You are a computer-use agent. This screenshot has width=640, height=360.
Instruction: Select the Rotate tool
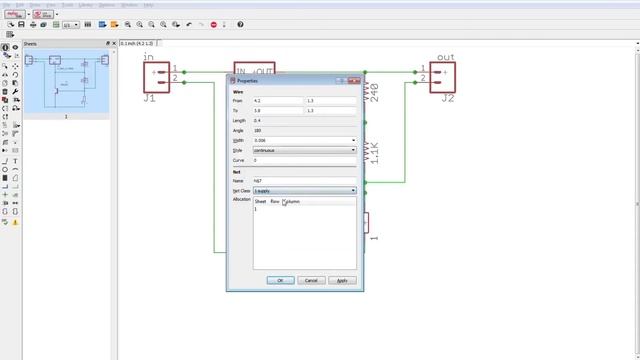pyautogui.click(x=15, y=75)
